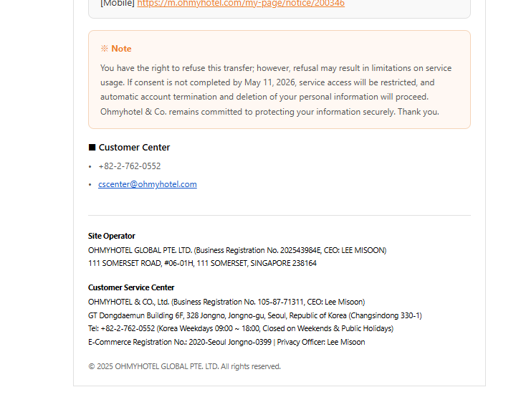This screenshot has height=420, width=521.
Task: Click the black square before Customer Center
Action: tap(92, 148)
